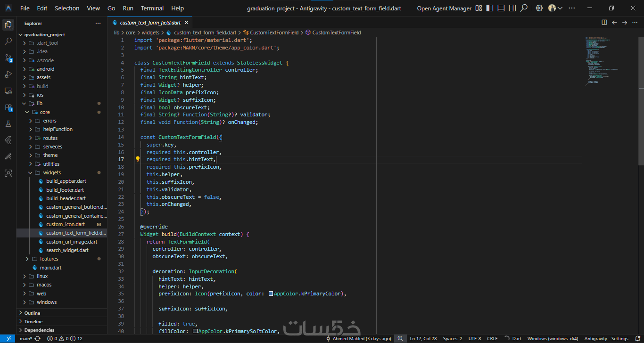Viewport: 644px width, 343px height.
Task: Click the kPrimarySoftColor swatch on line 40
Action: (x=195, y=331)
